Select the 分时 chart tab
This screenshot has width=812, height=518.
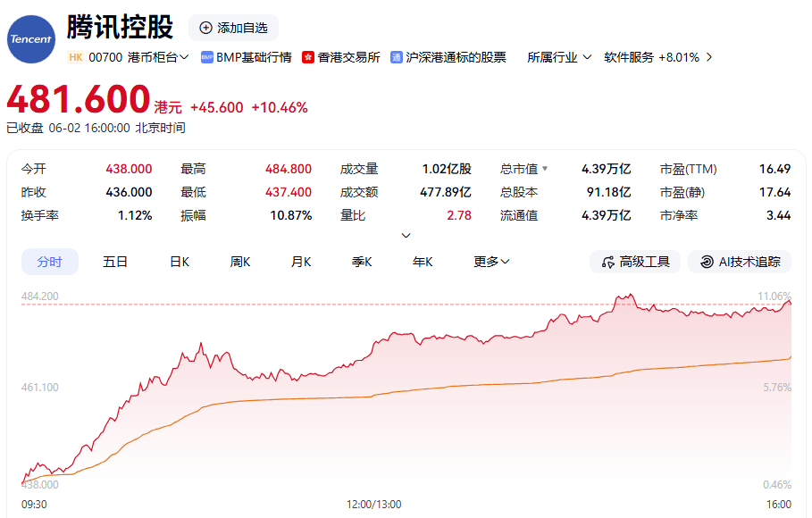pyautogui.click(x=50, y=262)
